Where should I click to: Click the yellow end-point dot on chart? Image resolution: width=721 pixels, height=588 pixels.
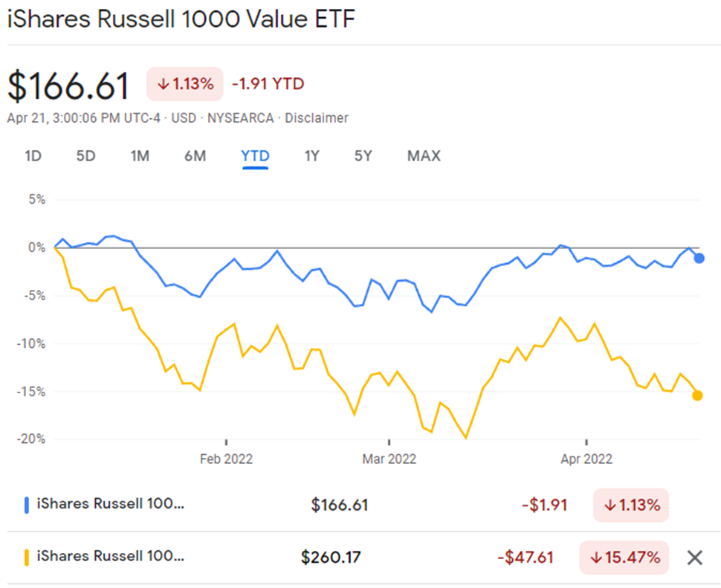(x=697, y=395)
